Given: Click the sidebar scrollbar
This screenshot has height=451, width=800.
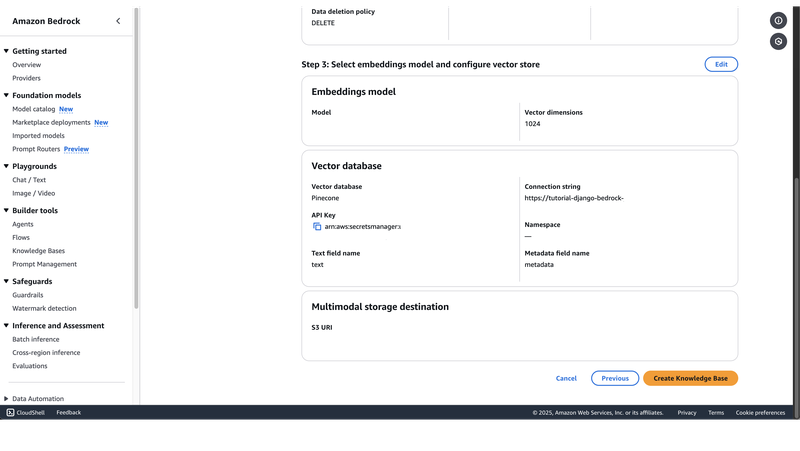Looking at the screenshot, I should pos(136,158).
